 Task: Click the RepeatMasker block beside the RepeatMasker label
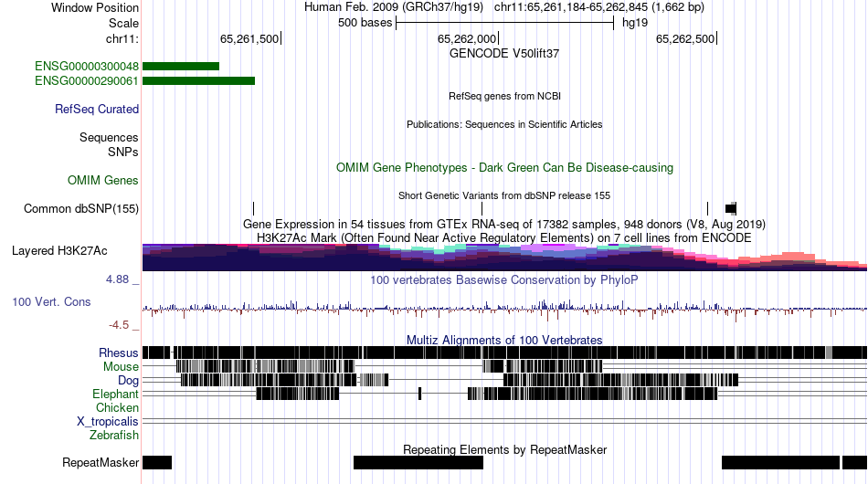[157, 462]
